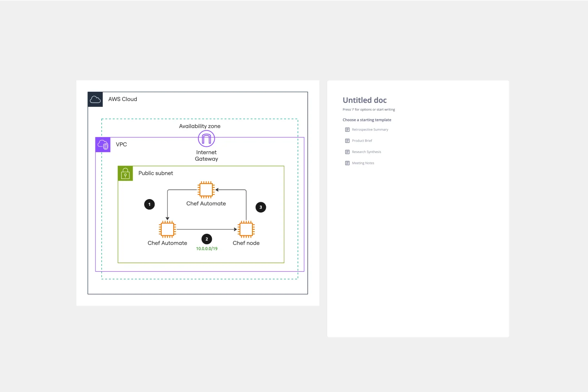Click the 'Press / for options' placeholder line
The image size is (588, 392).
[369, 110]
